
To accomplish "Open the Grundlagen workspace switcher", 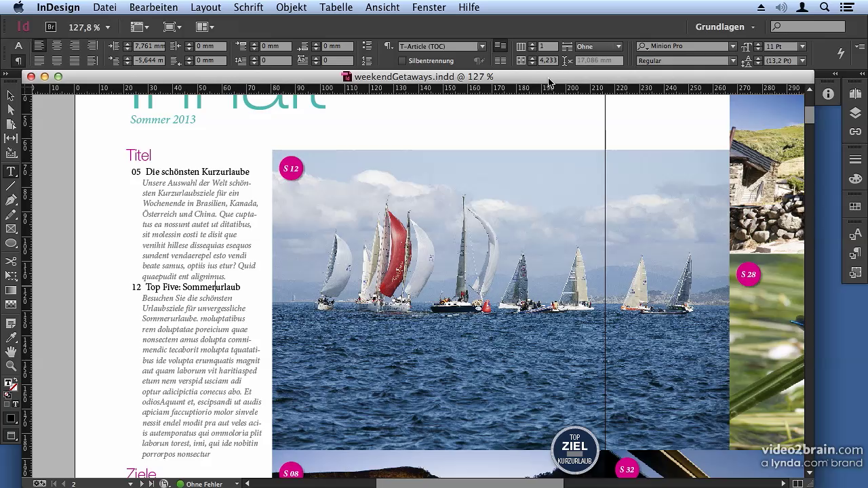I will pyautogui.click(x=725, y=27).
